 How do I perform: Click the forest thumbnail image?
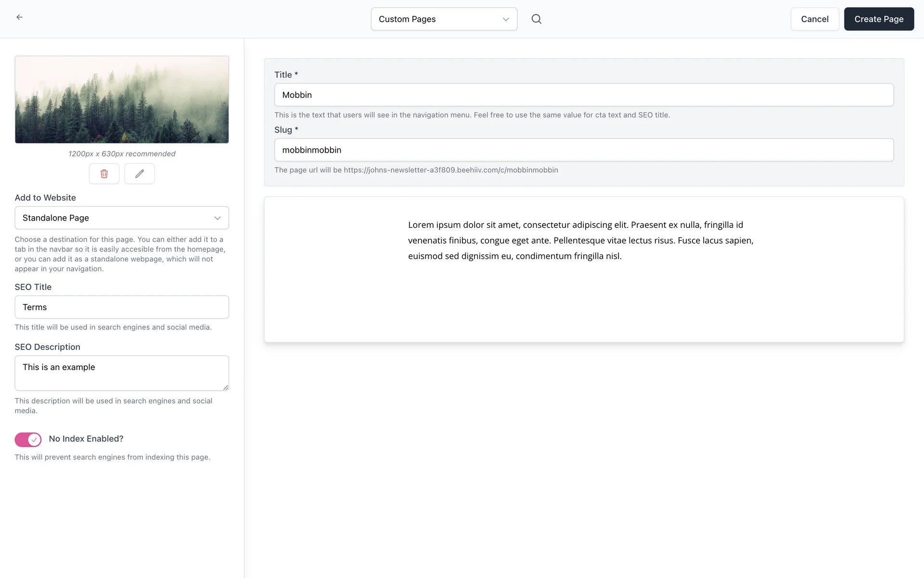click(122, 100)
